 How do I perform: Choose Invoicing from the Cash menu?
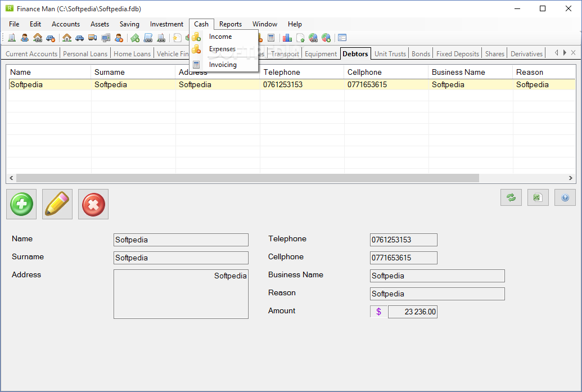click(x=224, y=65)
